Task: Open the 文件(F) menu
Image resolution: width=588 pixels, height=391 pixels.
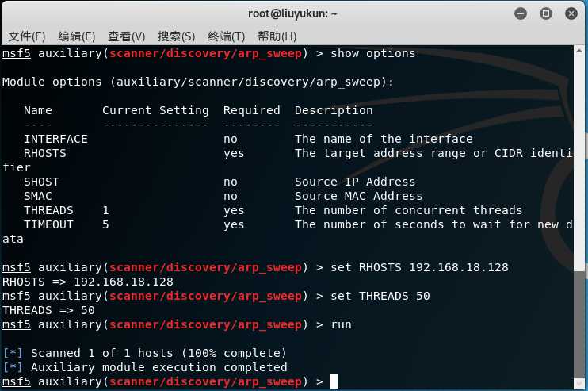Action: 27,36
